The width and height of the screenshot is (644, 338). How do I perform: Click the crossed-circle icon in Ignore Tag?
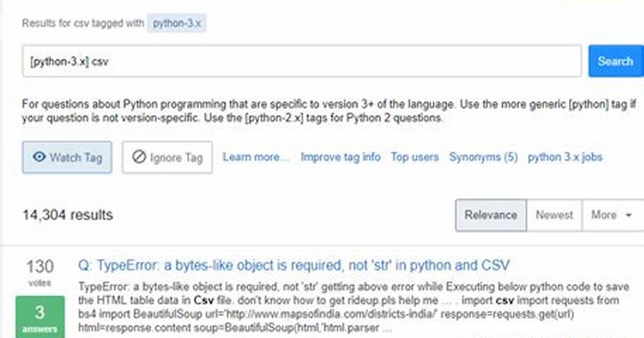[x=139, y=157]
